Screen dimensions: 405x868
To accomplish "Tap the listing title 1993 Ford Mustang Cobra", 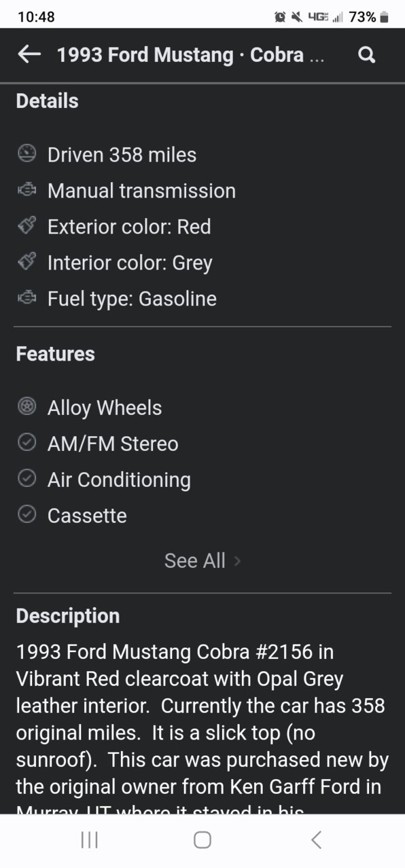I will pos(191,55).
